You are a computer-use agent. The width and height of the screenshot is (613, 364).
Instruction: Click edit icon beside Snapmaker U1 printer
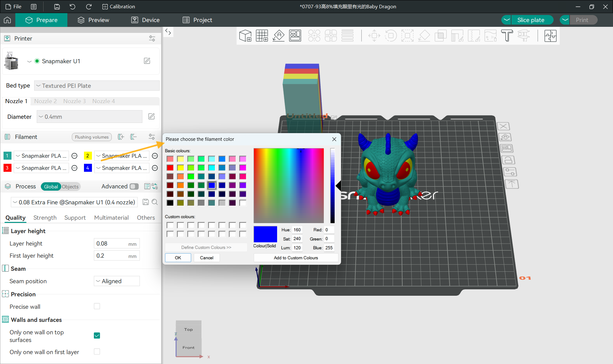coord(147,61)
